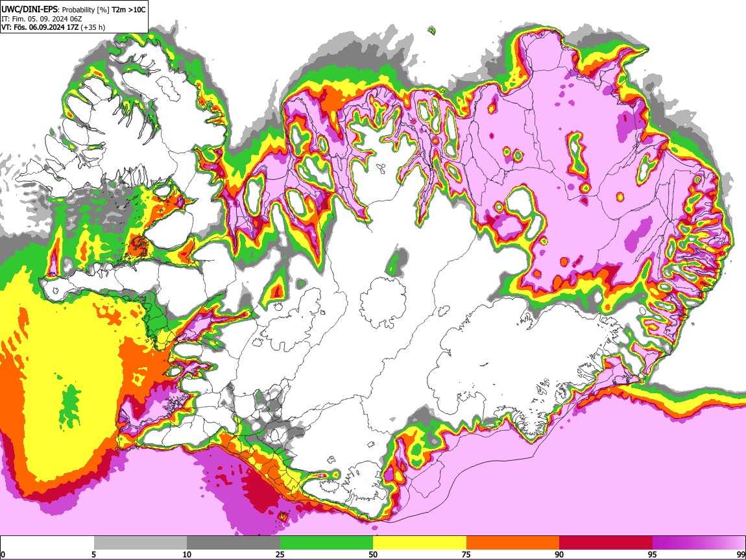
Task: Click the 'VT: Fös. 06.09.2024 17Z' line
Action: click(40, 27)
